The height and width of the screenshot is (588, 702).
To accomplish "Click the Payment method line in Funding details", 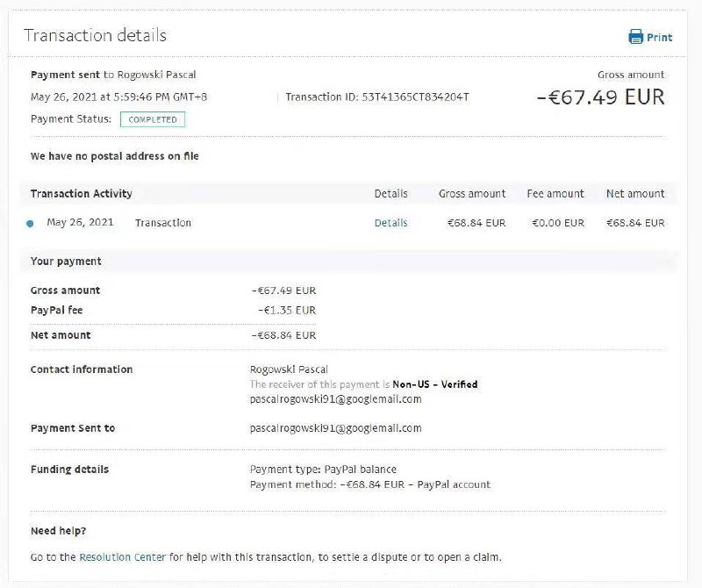I will click(x=369, y=484).
